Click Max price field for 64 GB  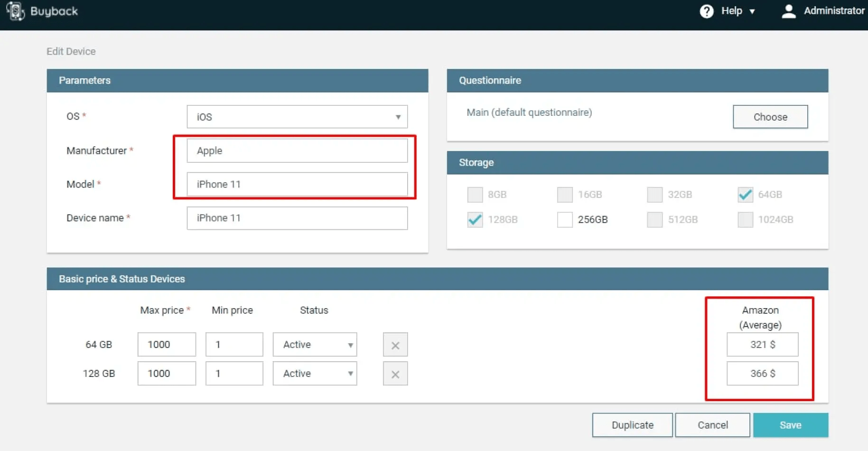click(x=167, y=345)
